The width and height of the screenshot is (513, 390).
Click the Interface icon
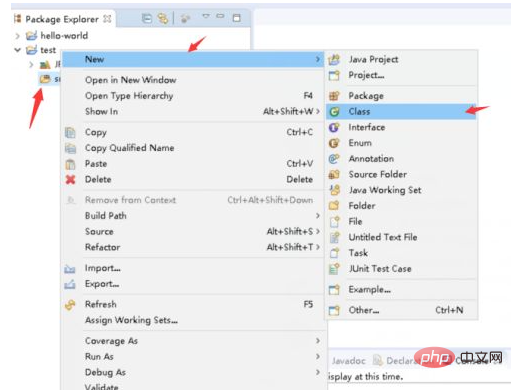coord(334,127)
